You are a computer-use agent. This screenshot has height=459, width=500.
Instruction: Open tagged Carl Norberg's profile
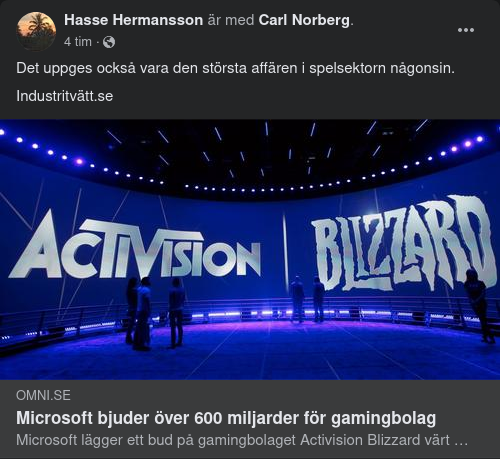coord(304,20)
